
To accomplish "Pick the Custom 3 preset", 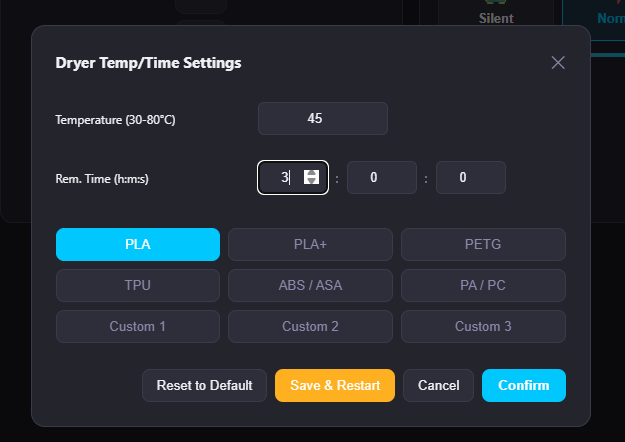I will point(483,326).
